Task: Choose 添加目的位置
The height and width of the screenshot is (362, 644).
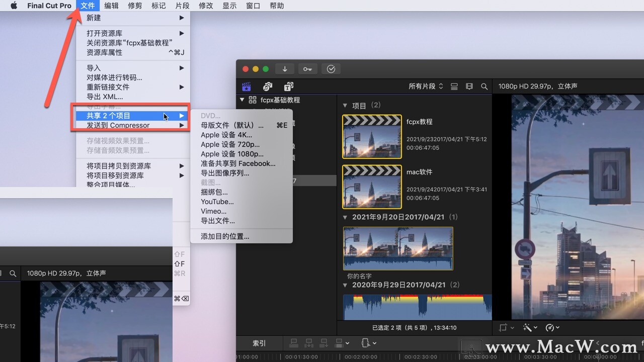Action: pyautogui.click(x=242, y=236)
